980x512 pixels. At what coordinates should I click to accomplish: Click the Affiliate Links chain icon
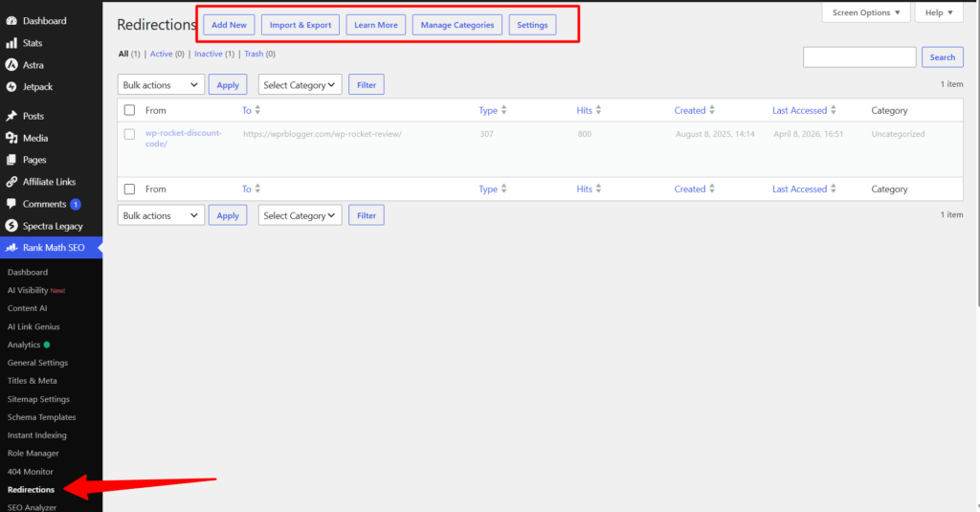(x=11, y=181)
